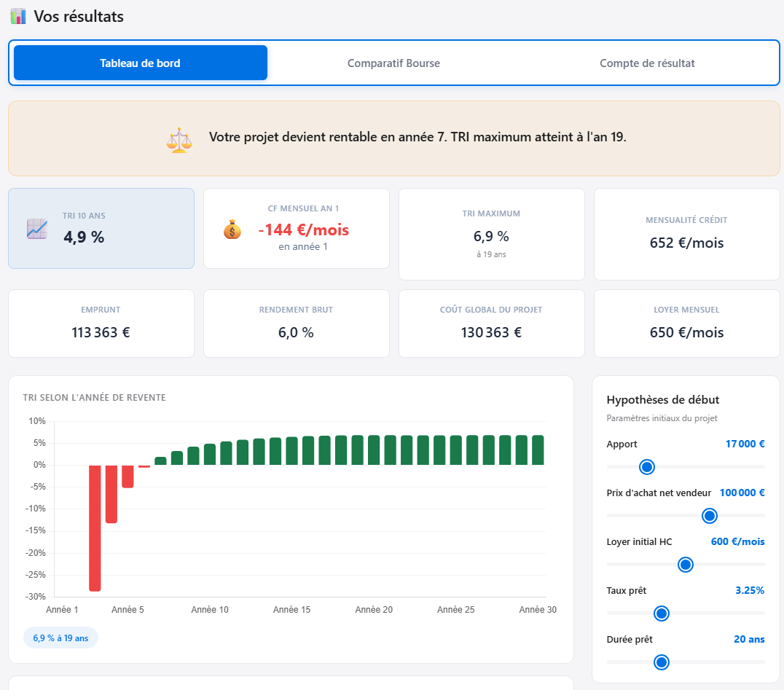Image resolution: width=784 pixels, height=690 pixels.
Task: Click the money bag icon on CF Mensuel card
Action: (232, 230)
